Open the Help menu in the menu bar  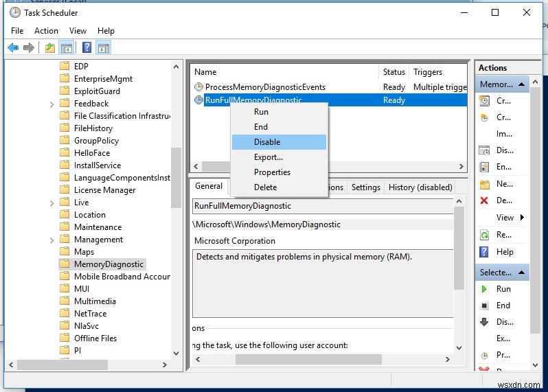point(106,31)
